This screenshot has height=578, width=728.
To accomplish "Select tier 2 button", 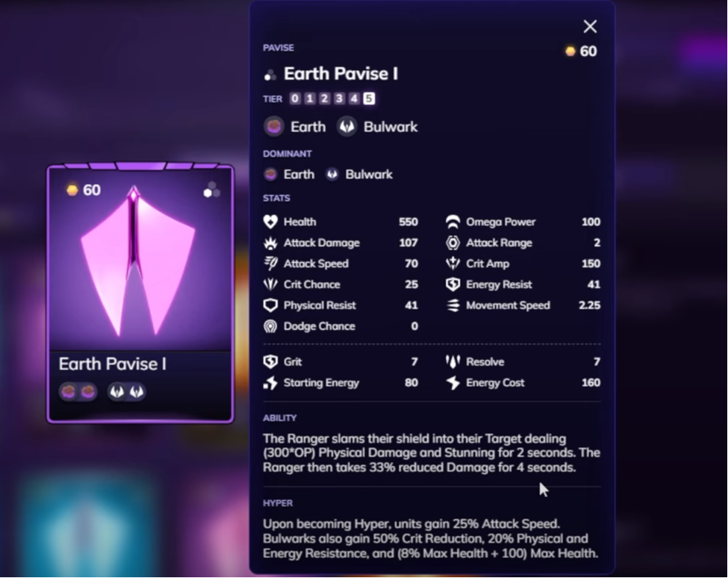I will click(325, 99).
